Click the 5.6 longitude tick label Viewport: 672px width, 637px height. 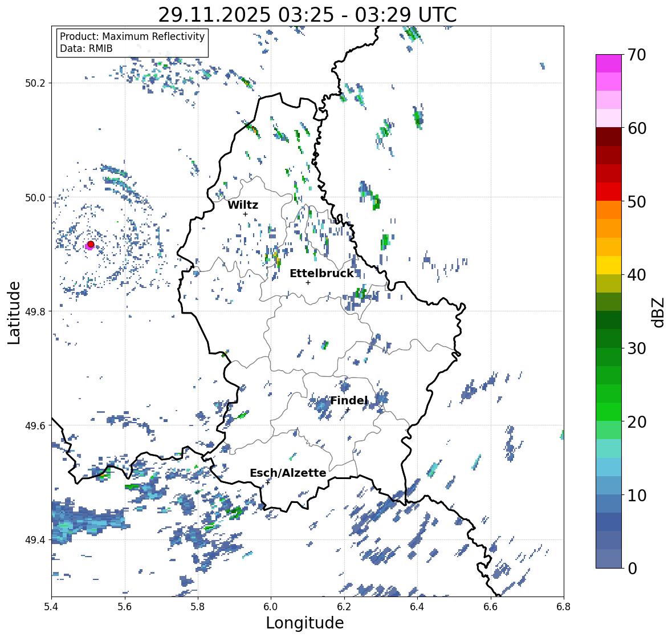pyautogui.click(x=125, y=607)
